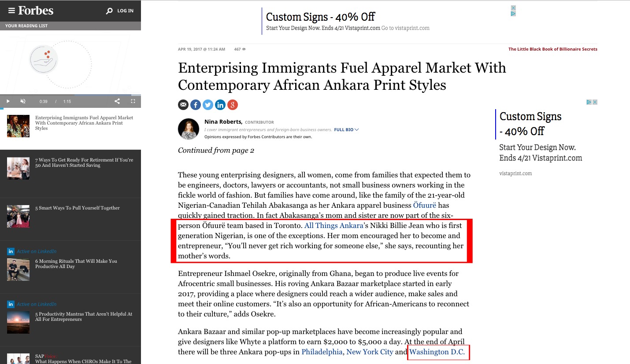Toggle video fullscreen mode

tap(133, 101)
